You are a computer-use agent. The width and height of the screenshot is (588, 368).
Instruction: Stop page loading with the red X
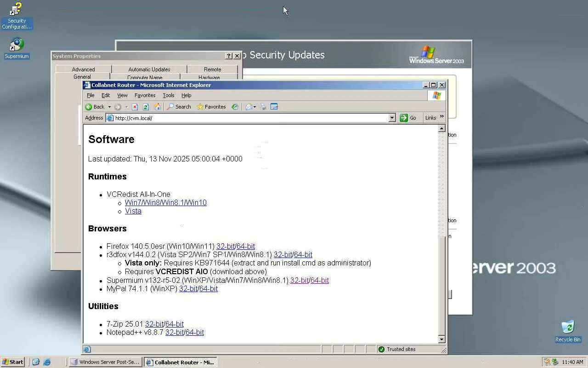click(x=135, y=107)
